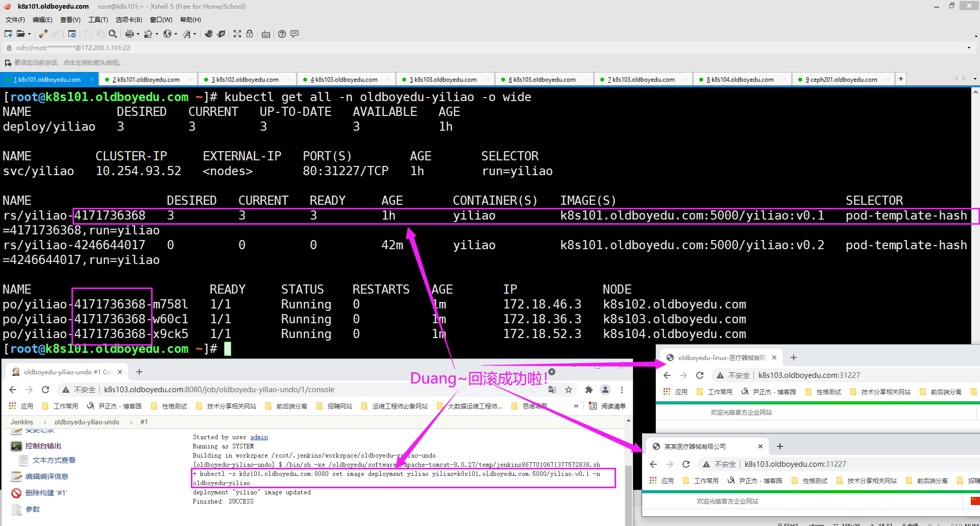The width and height of the screenshot is (980, 526).
Task: Reload the Jenkins console page
Action: pos(45,390)
